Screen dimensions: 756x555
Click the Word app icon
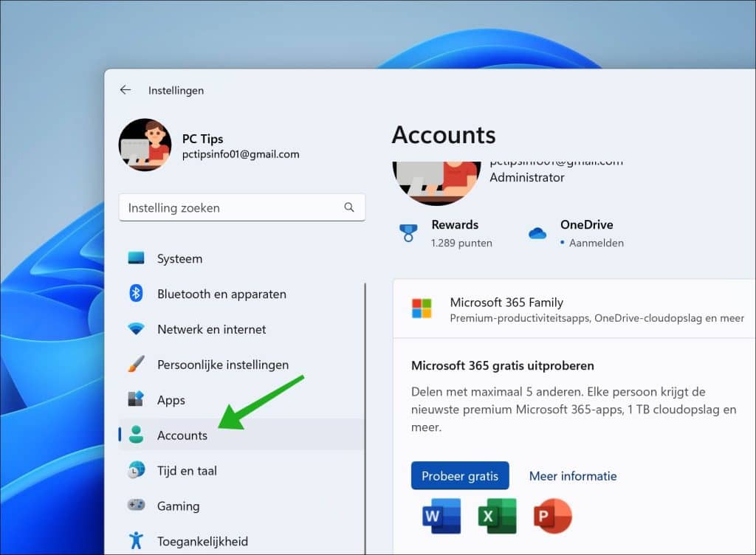(441, 516)
